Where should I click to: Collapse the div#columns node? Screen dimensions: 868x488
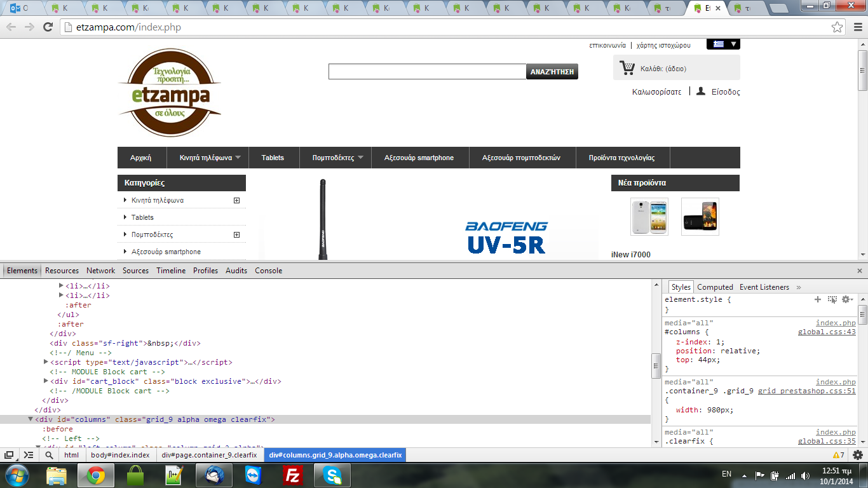click(31, 419)
